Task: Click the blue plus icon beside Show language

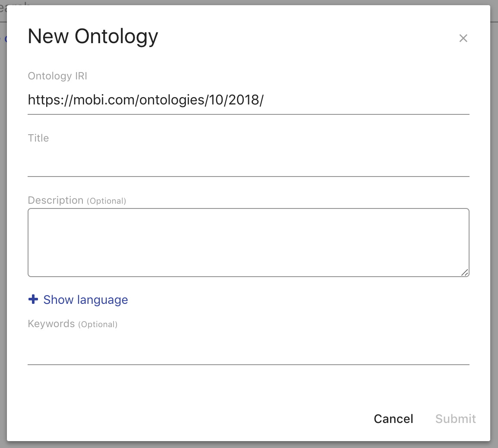Action: pyautogui.click(x=33, y=299)
